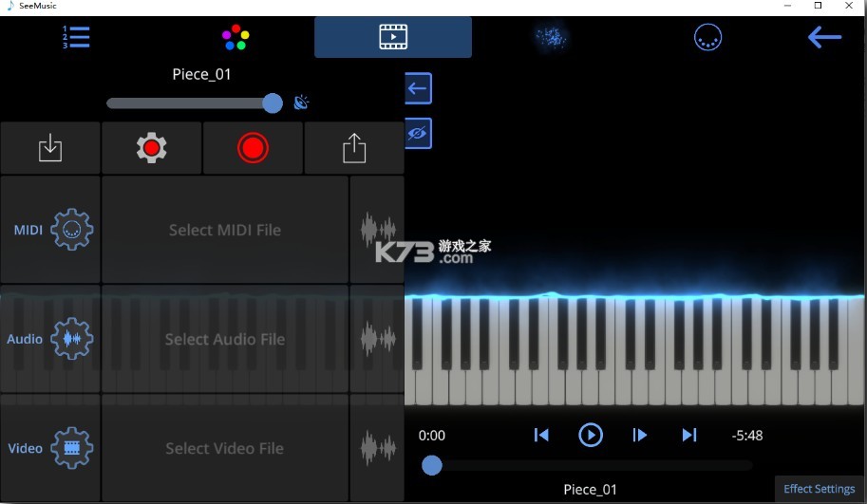Open Audio settings gear icon

72,338
